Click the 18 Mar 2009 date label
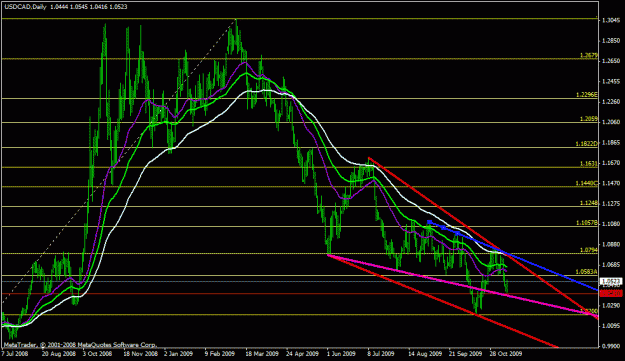The width and height of the screenshot is (625, 361). pyautogui.click(x=261, y=353)
